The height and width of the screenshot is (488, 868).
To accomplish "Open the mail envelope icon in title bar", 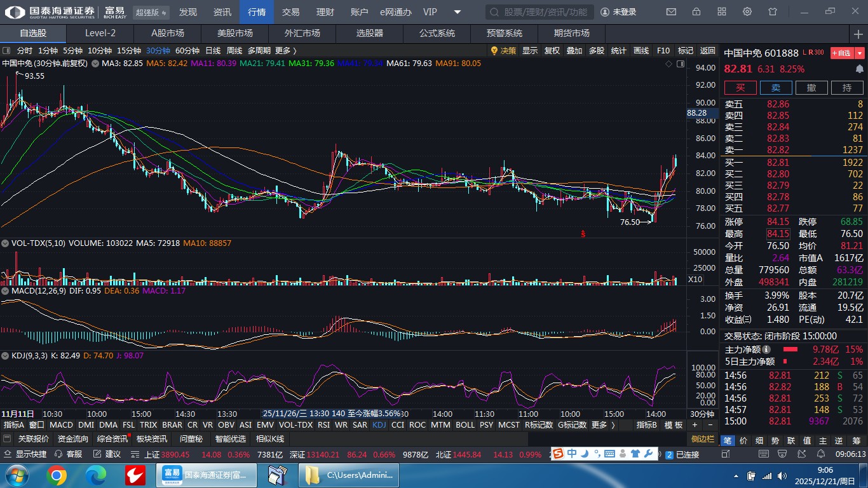I will click(x=671, y=12).
